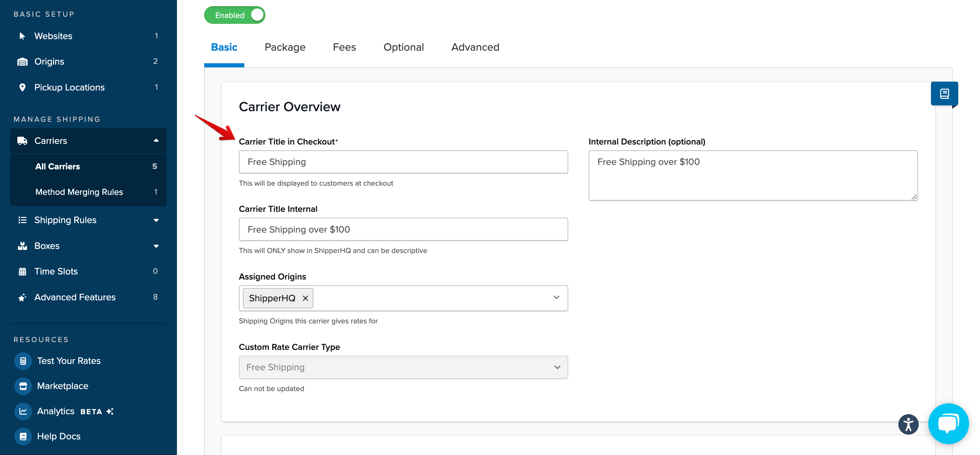Open the accessibility options icon
Screen dimensions: 980x455
coord(908,424)
